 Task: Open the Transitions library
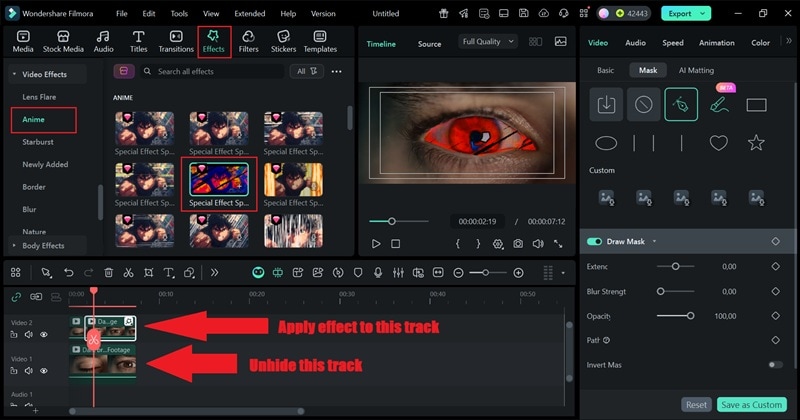point(176,41)
